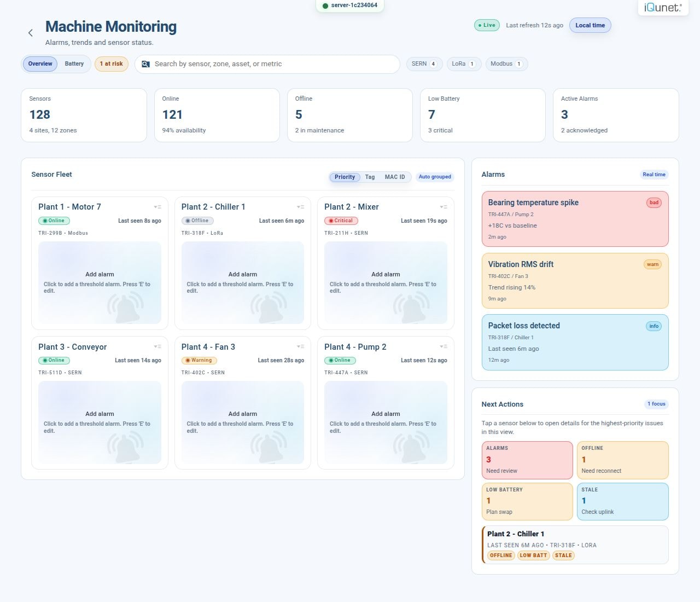The height and width of the screenshot is (602, 700).
Task: Click the bell icon on Fan 3 card
Action: [269, 447]
